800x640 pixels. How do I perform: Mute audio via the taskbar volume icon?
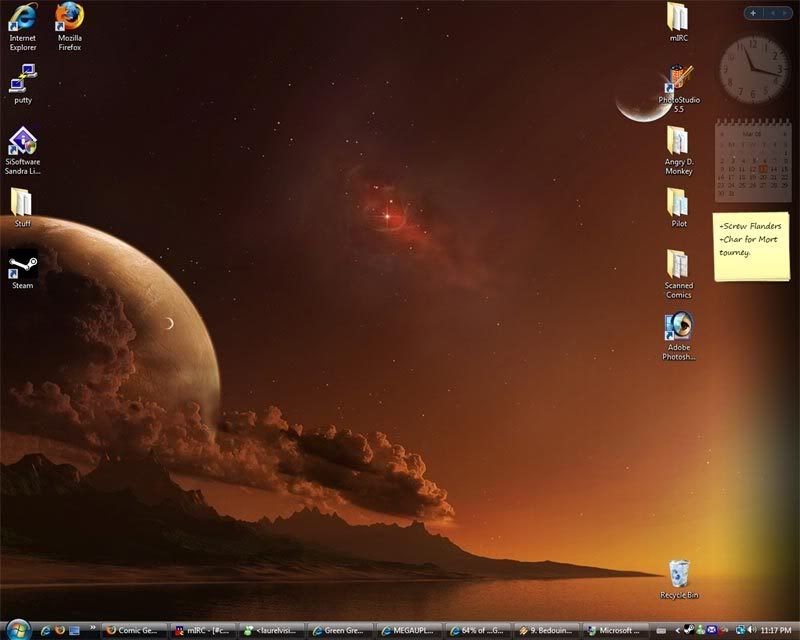point(753,628)
